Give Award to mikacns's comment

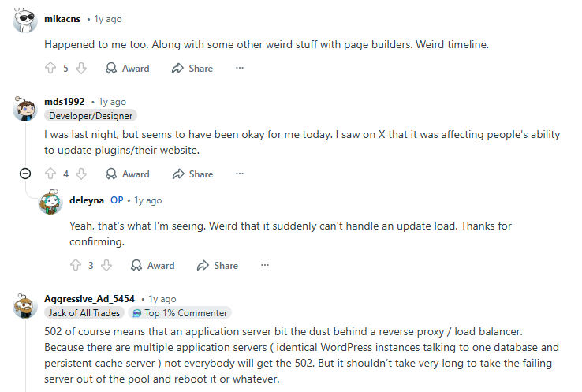[x=128, y=69]
